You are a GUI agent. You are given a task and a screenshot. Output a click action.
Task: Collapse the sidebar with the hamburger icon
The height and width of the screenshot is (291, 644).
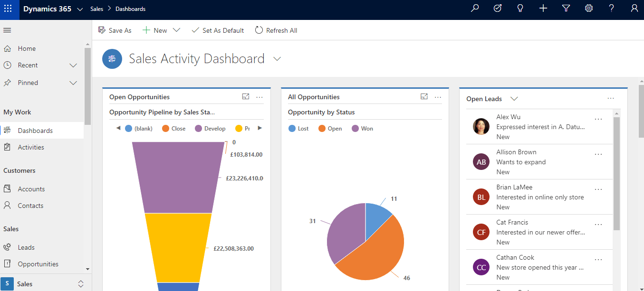pos(7,30)
